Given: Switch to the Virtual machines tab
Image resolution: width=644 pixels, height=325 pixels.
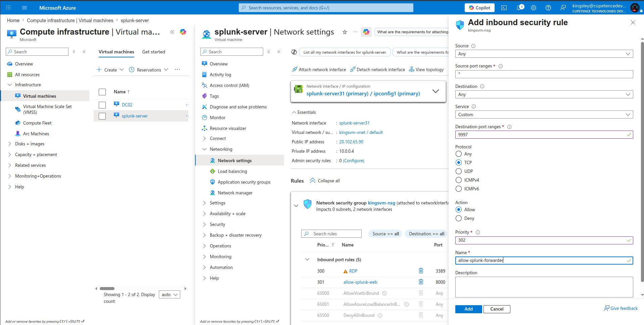Looking at the screenshot, I should point(116,52).
